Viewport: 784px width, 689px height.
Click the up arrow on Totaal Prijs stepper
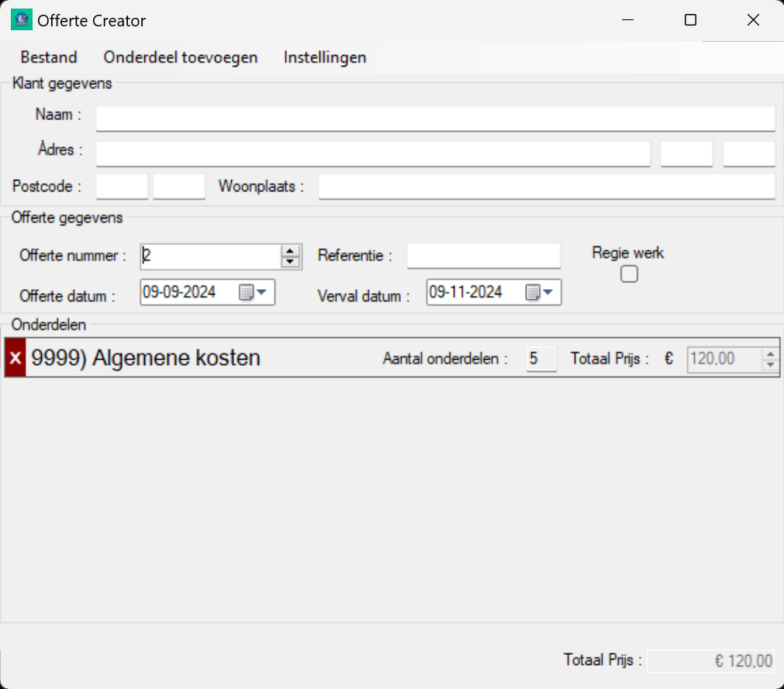tap(769, 353)
